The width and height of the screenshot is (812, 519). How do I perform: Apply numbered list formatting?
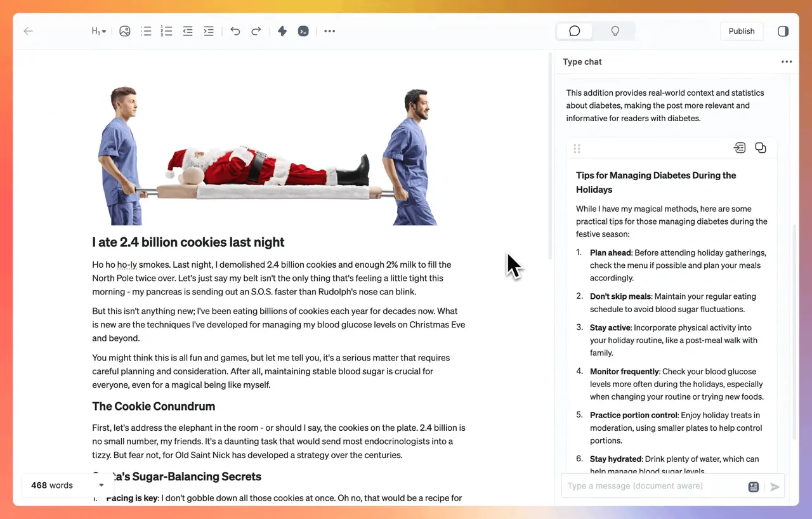167,31
